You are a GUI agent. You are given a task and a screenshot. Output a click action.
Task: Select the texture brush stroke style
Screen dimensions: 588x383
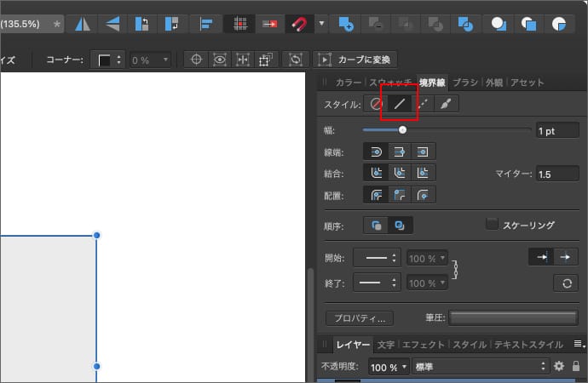point(447,105)
